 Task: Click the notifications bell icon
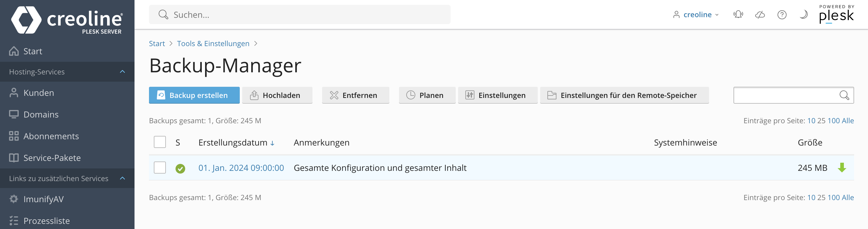(x=738, y=14)
